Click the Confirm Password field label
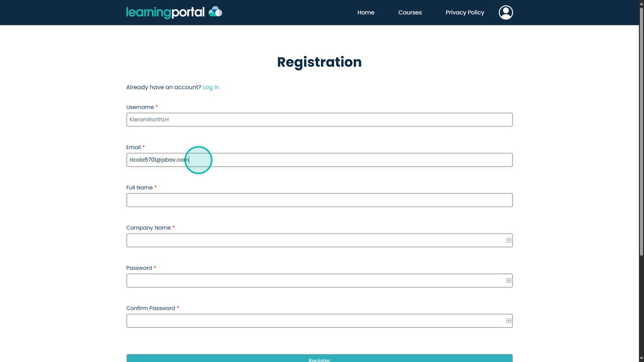Viewport: 644px width, 362px height. click(x=151, y=308)
